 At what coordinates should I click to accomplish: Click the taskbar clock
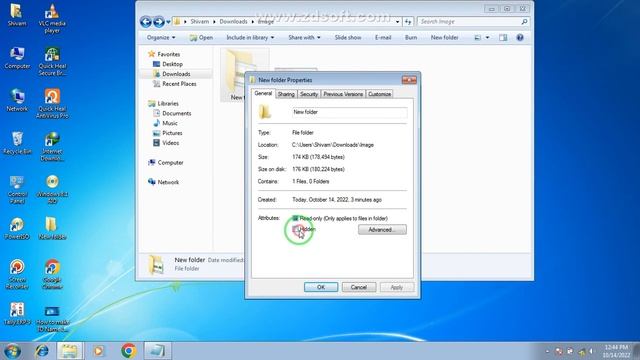(617, 351)
